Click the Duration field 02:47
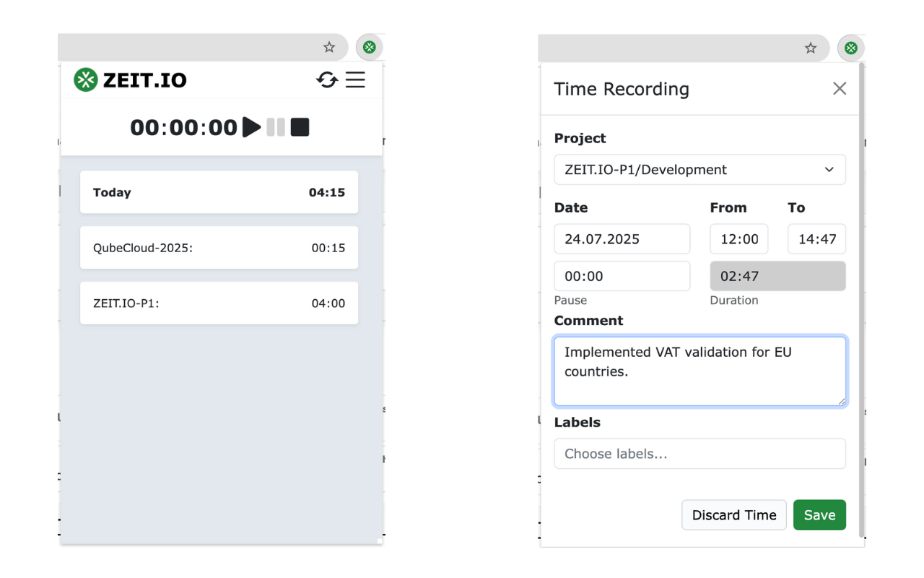924x578 pixels. tap(778, 276)
